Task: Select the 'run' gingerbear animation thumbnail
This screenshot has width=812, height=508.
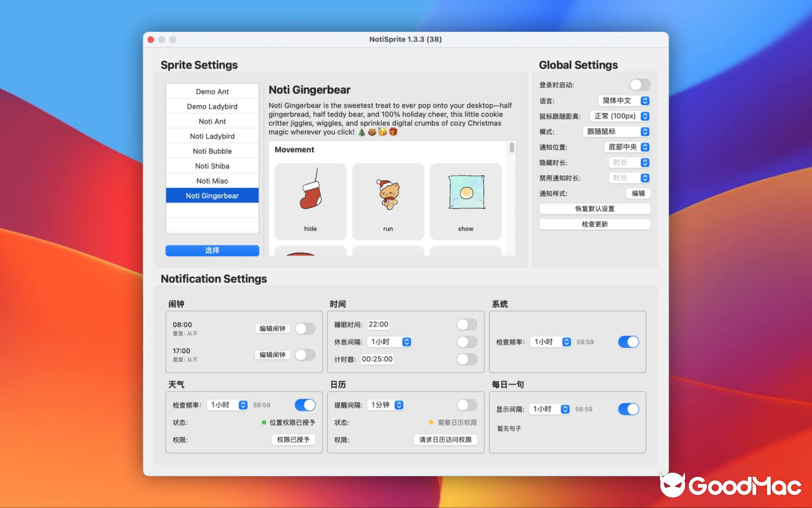Action: click(388, 201)
